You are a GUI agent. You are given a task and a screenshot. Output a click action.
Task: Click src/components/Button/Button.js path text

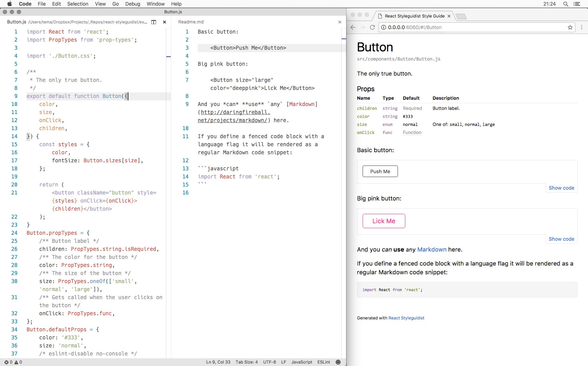399,59
